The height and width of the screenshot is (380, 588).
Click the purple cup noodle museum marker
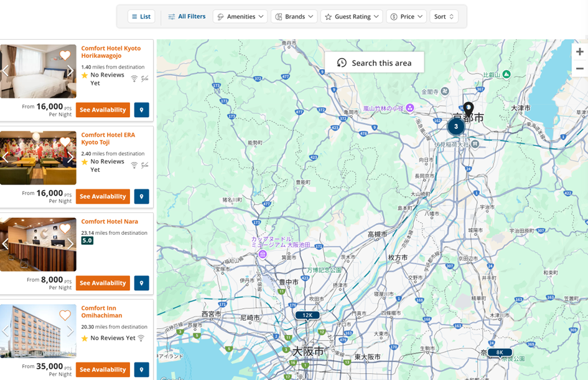(263, 254)
